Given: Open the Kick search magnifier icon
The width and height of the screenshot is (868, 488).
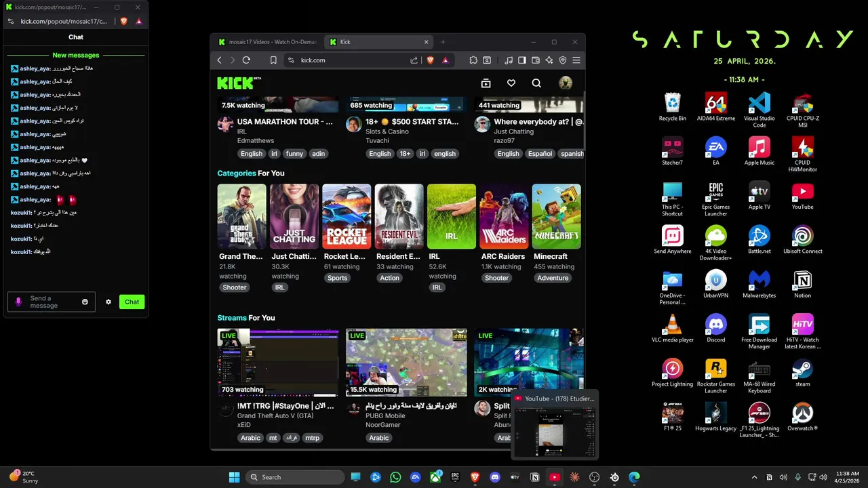Looking at the screenshot, I should 536,83.
